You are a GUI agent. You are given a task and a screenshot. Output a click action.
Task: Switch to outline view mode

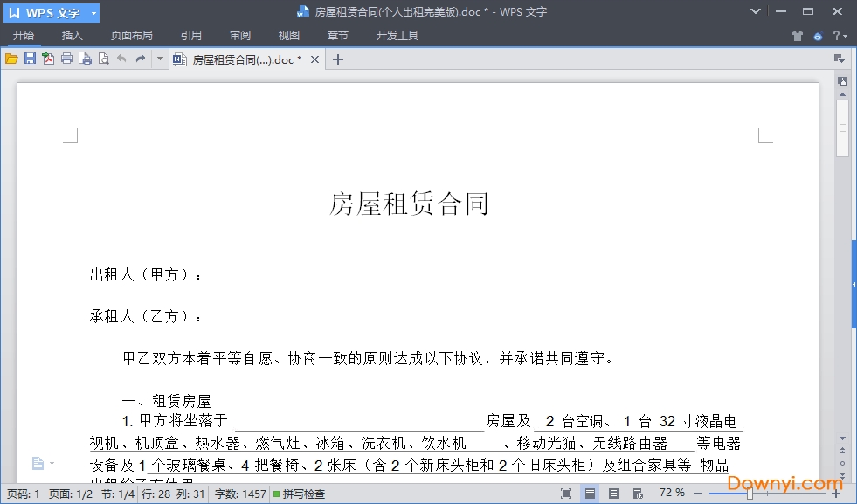click(x=613, y=494)
